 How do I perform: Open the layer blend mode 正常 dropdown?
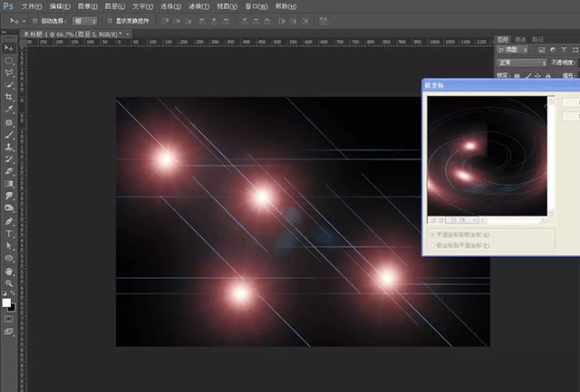[x=521, y=62]
